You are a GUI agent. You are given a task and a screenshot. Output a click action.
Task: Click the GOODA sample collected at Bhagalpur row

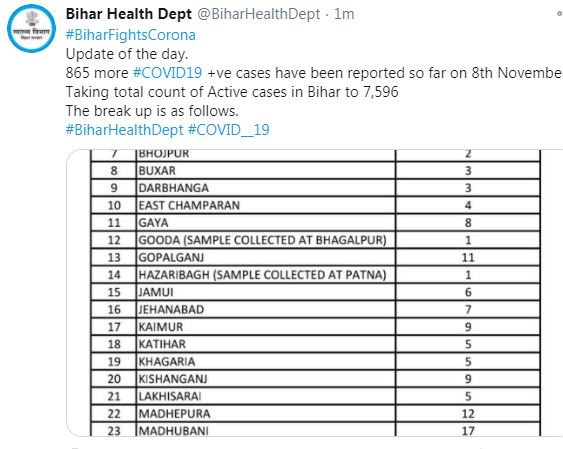[x=316, y=240]
